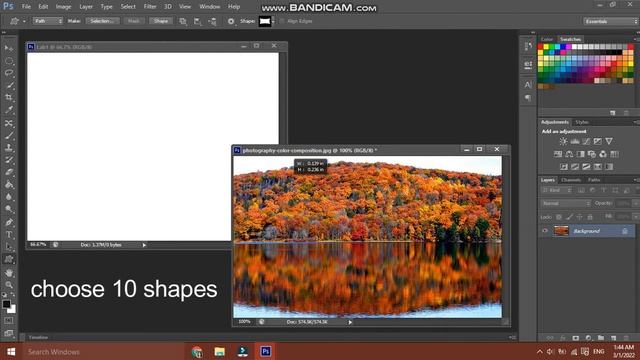640x360 pixels.
Task: Add an Exposure adjustment
Action: tap(598, 141)
